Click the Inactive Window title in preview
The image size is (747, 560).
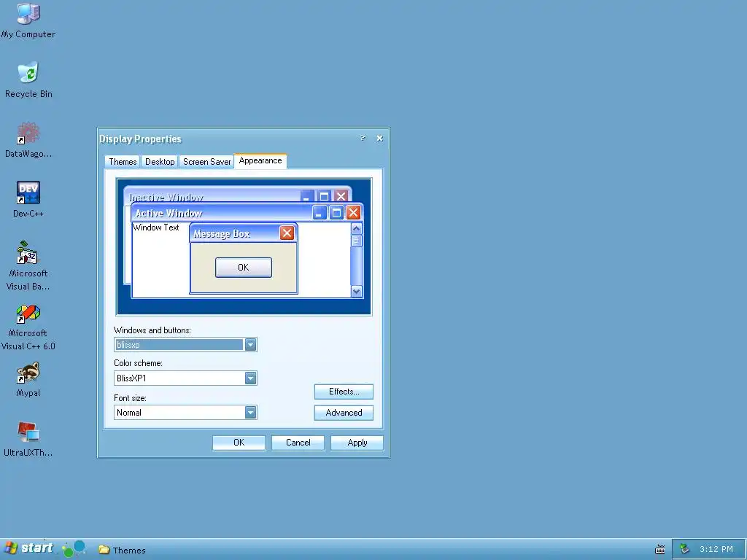pyautogui.click(x=166, y=197)
